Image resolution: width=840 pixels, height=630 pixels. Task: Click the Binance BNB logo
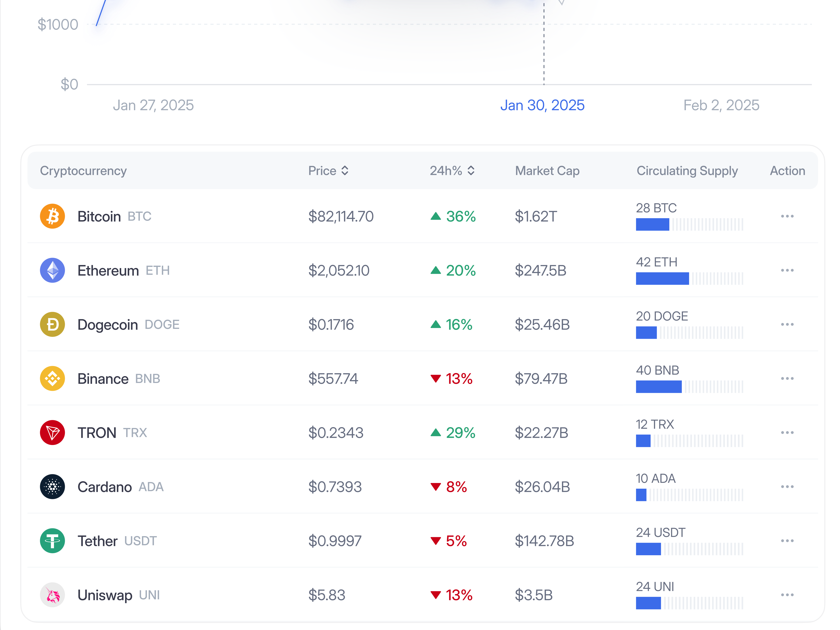coord(52,379)
